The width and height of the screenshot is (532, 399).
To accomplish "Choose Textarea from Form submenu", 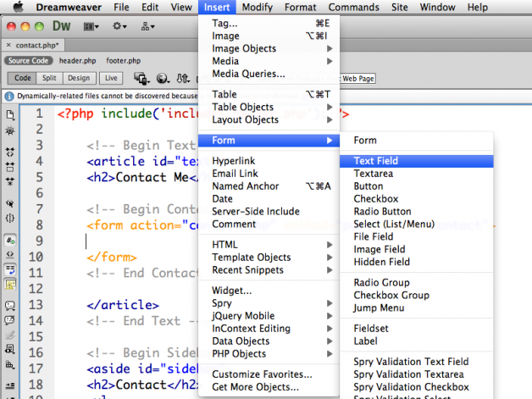I will pos(416,174).
